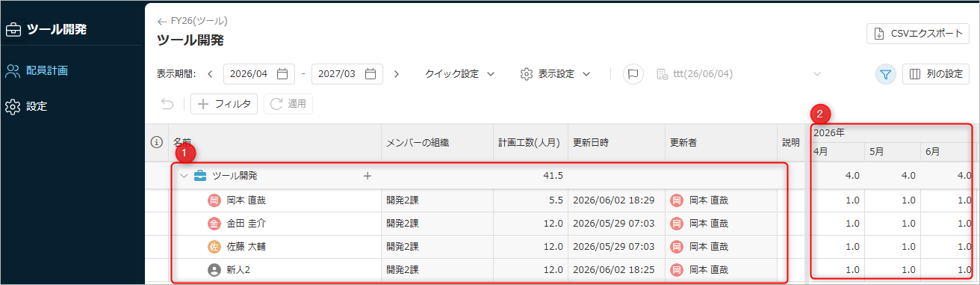
Task: Click the briefcase icon beside ツール開発 in sidebar
Action: (x=13, y=30)
